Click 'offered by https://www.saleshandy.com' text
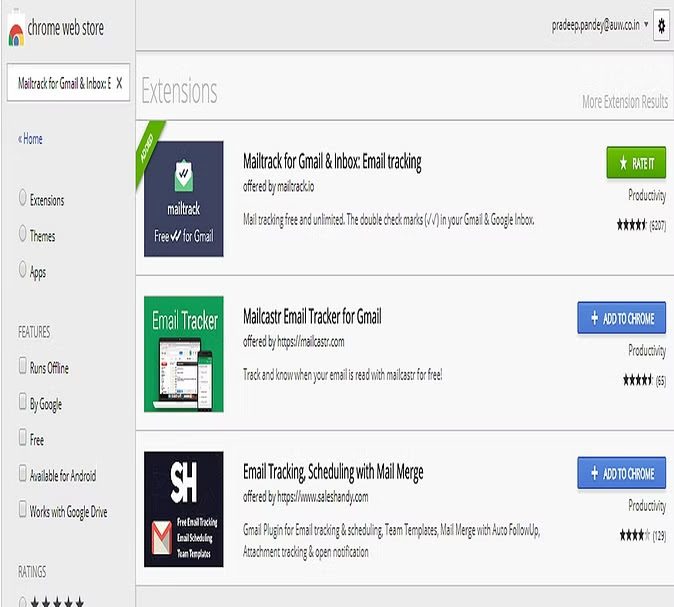 click(306, 497)
